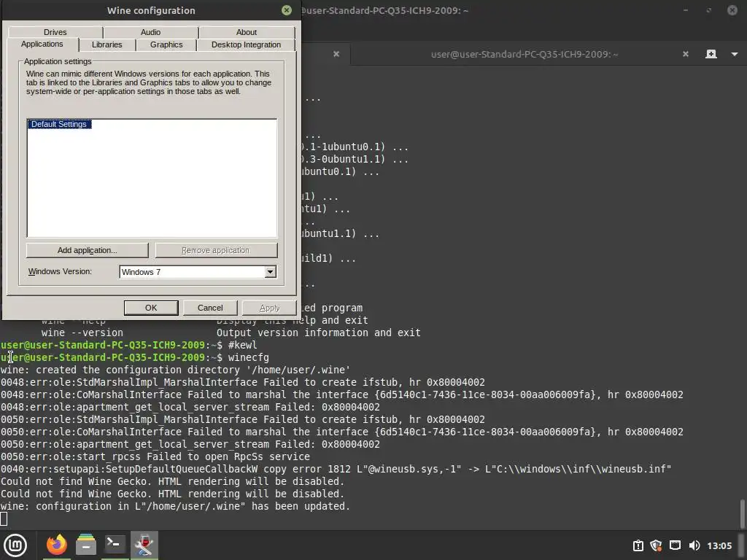Click the winecfg command text in terminal
The image size is (747, 560).
coord(248,357)
